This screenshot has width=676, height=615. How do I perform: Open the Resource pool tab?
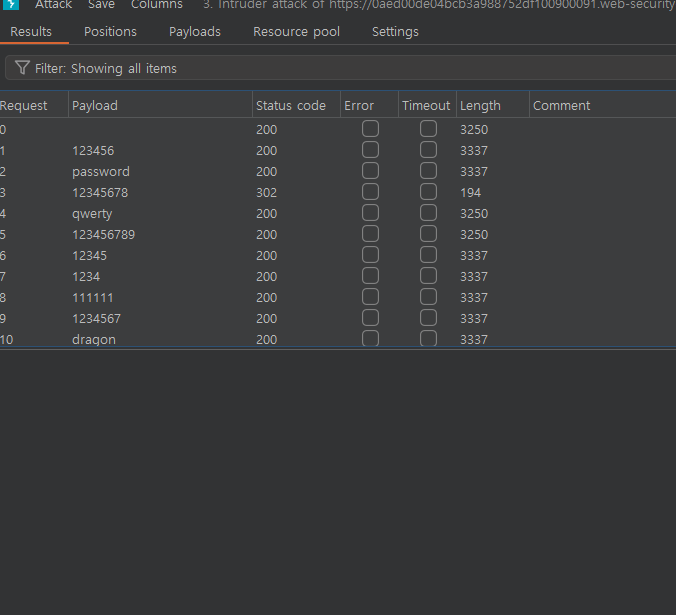click(297, 32)
